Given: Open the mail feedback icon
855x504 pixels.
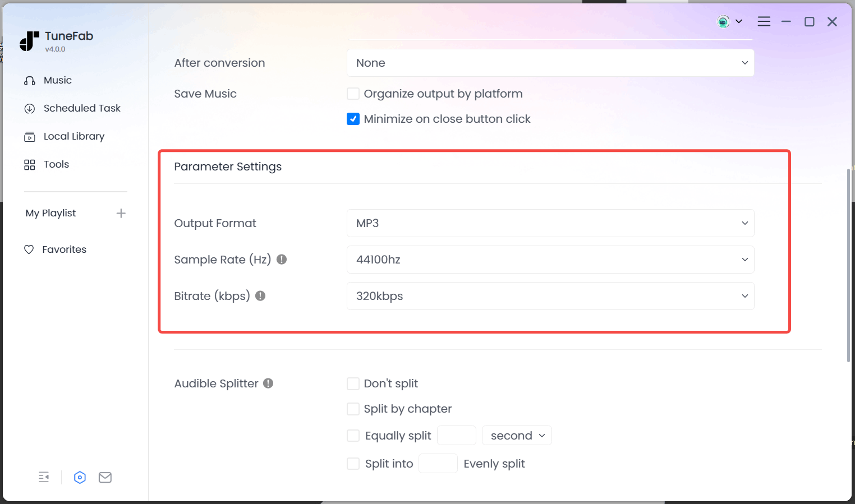Looking at the screenshot, I should click(x=105, y=477).
